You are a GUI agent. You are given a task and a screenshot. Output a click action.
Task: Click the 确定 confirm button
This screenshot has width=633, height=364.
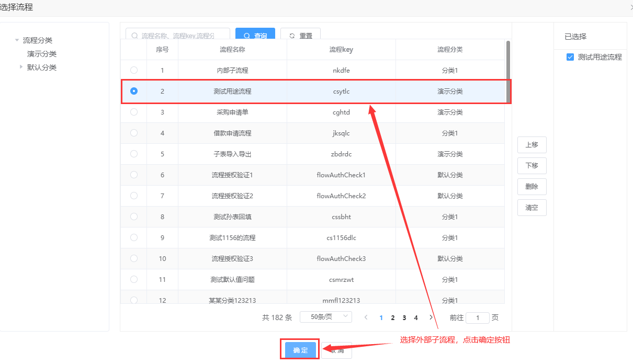tap(300, 350)
